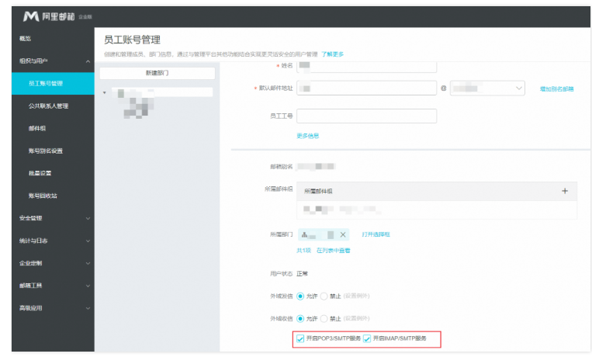
Task: Click the 新建部门 button
Action: pyautogui.click(x=157, y=73)
